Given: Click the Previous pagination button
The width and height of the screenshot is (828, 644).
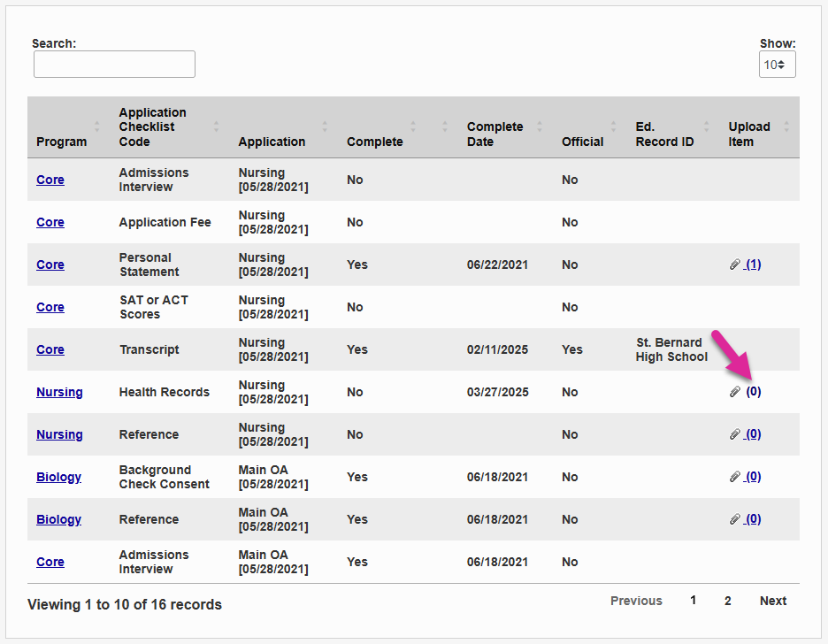Looking at the screenshot, I should [636, 601].
